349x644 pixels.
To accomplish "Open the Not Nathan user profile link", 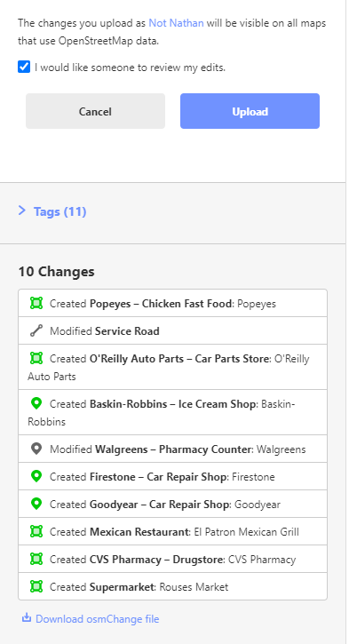I will (176, 23).
